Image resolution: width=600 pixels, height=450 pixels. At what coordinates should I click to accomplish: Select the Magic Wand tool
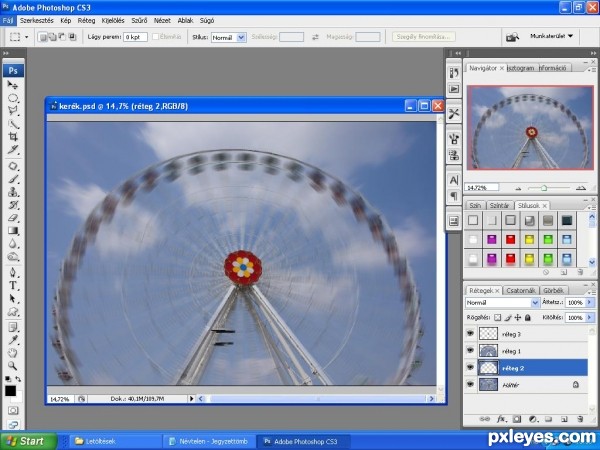click(x=13, y=124)
